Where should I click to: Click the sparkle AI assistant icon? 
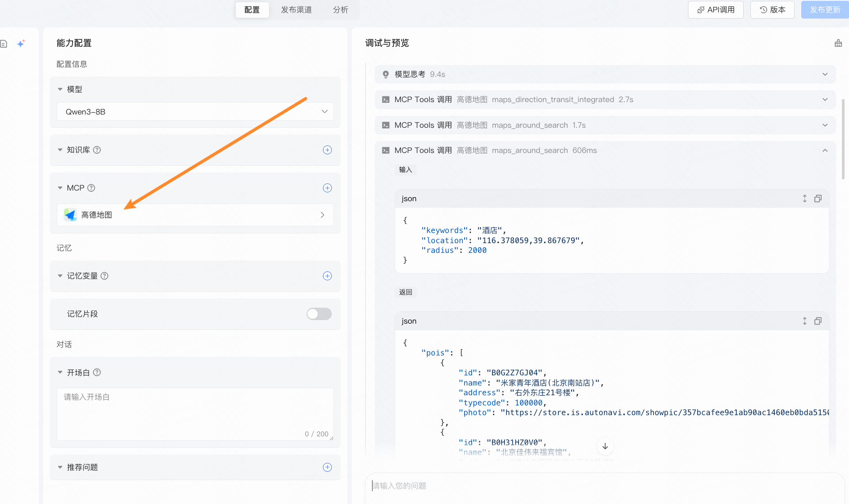click(x=21, y=43)
